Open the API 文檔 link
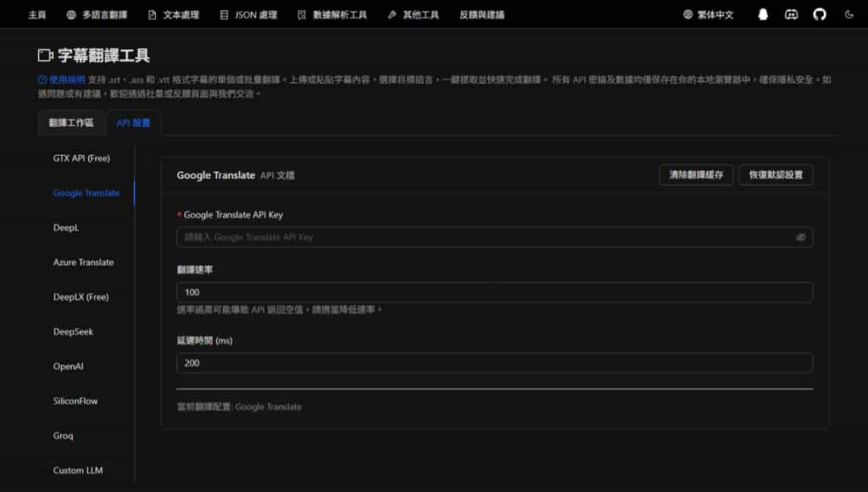 (278, 175)
